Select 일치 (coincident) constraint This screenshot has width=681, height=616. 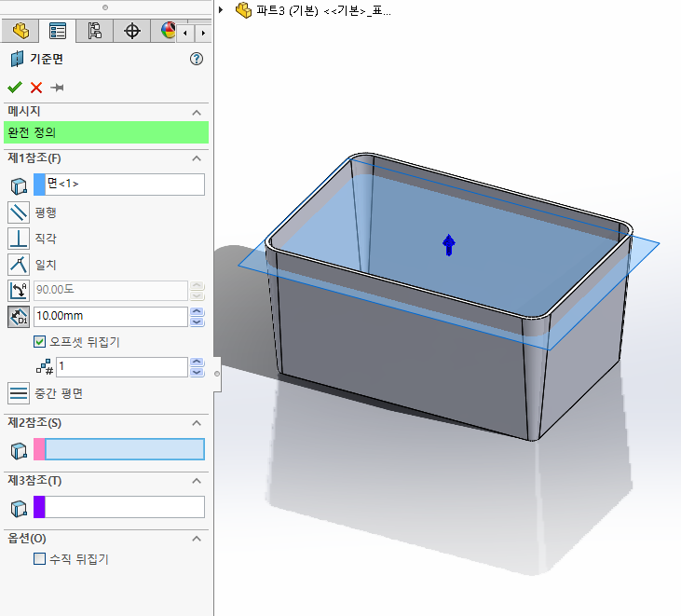click(19, 265)
